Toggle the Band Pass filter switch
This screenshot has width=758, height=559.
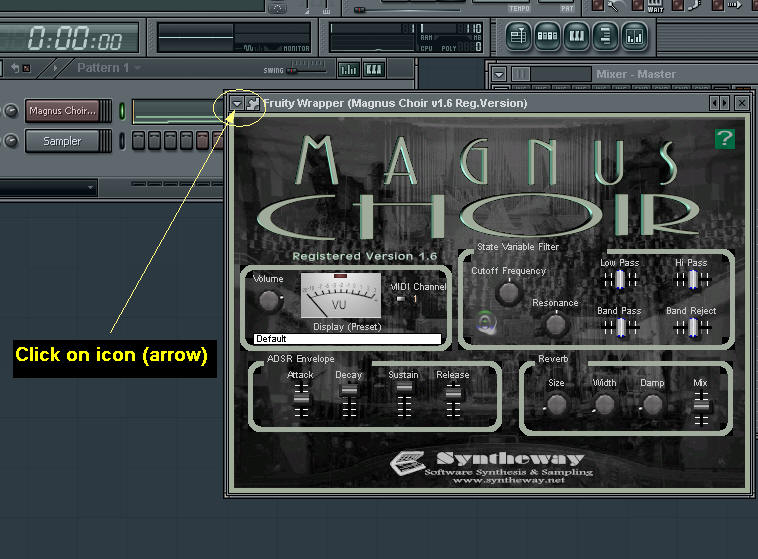pyautogui.click(x=620, y=327)
